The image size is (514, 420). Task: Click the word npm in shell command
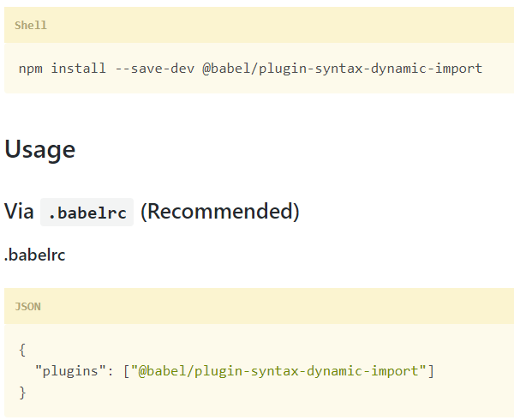tap(31, 68)
